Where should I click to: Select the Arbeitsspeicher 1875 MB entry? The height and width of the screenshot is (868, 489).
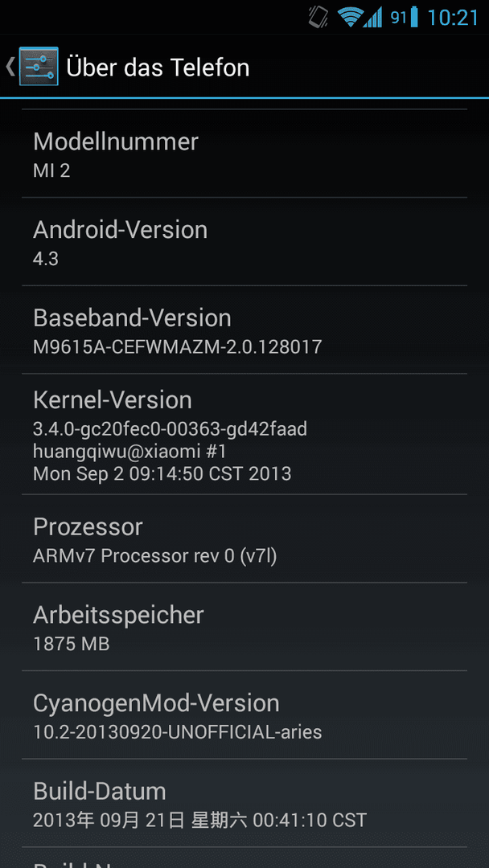(x=244, y=627)
